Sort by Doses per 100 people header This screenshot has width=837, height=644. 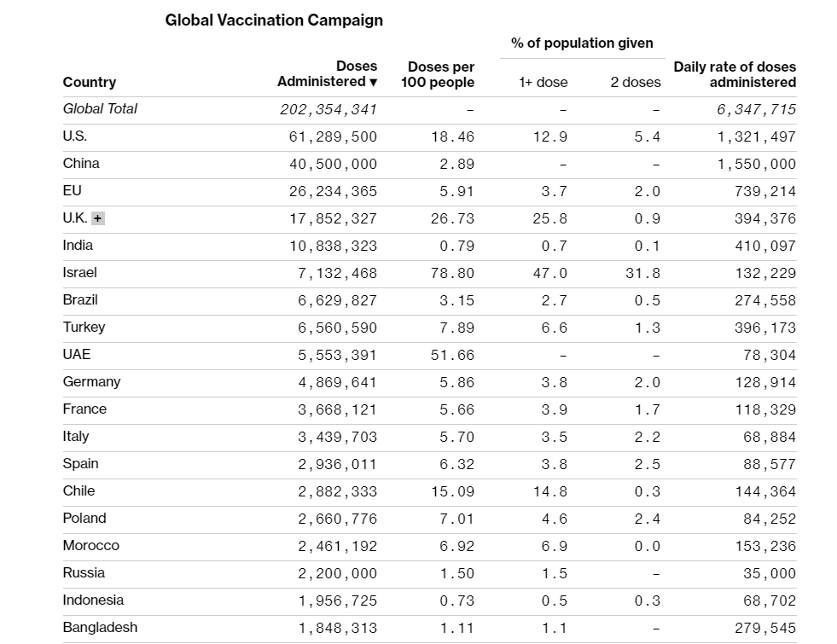pos(440,75)
